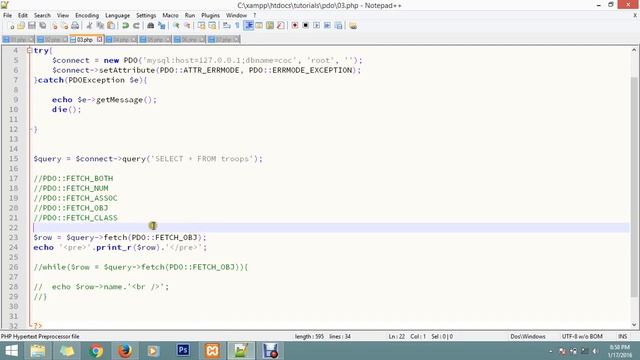
Task: Click the last toolbar plugin icon
Action: tap(353, 26)
